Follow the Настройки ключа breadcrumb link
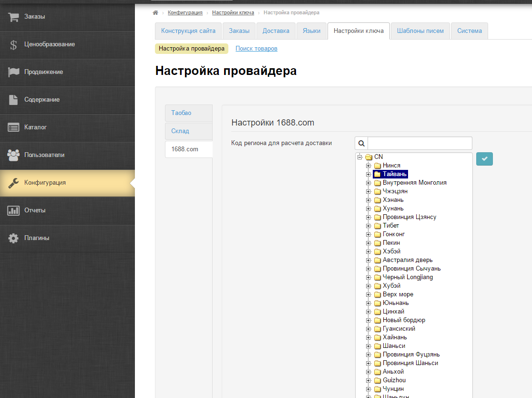Image resolution: width=532 pixels, height=398 pixels. coord(233,12)
